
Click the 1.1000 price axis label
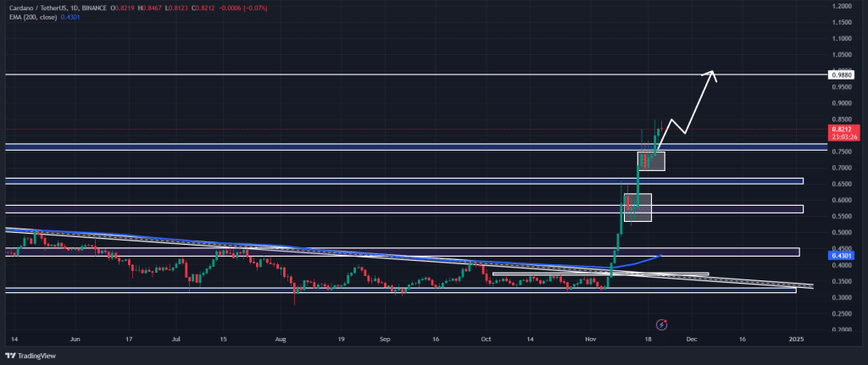click(x=840, y=38)
